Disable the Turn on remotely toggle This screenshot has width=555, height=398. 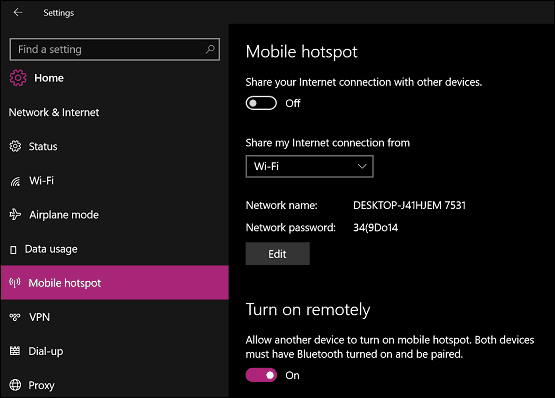click(x=261, y=375)
